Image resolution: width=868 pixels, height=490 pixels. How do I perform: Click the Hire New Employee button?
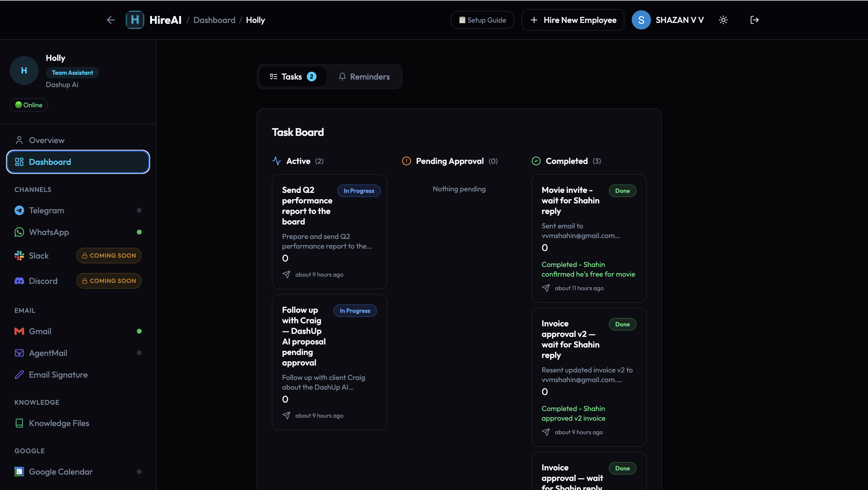click(573, 20)
